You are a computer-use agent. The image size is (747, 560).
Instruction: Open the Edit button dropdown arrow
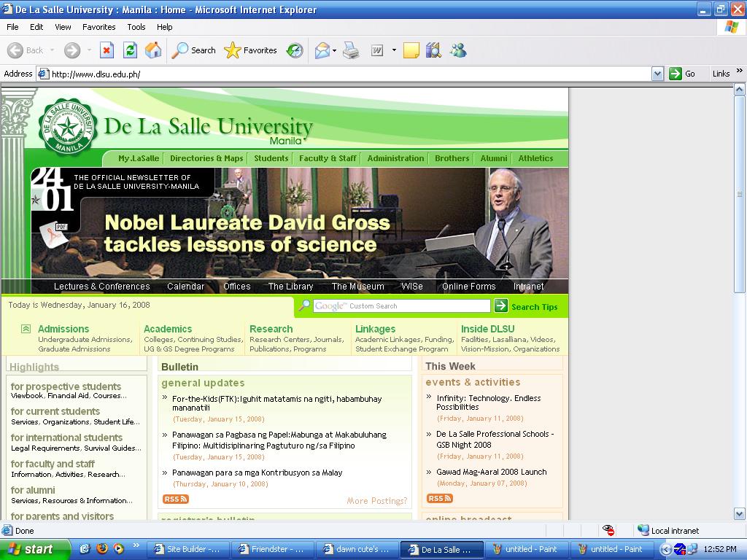394,50
